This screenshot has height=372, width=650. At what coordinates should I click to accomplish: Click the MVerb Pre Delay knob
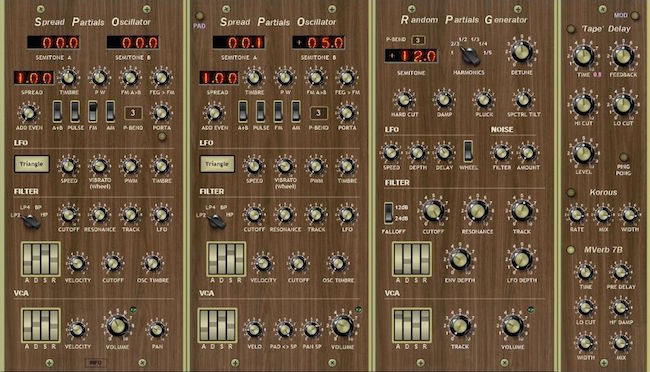621,272
